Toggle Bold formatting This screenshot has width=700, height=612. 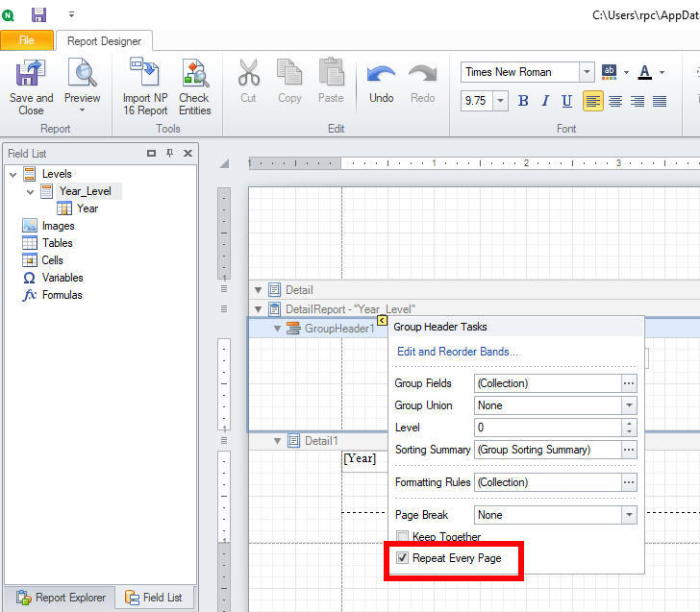coord(523,101)
